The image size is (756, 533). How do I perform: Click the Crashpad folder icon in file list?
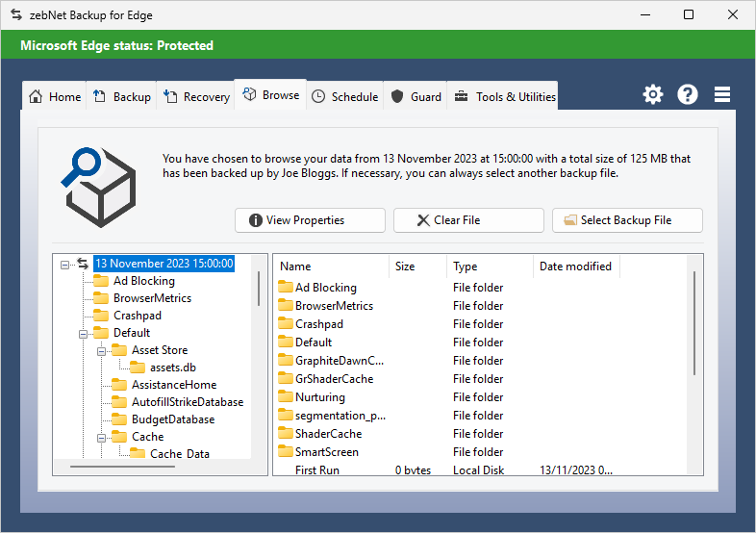[286, 324]
